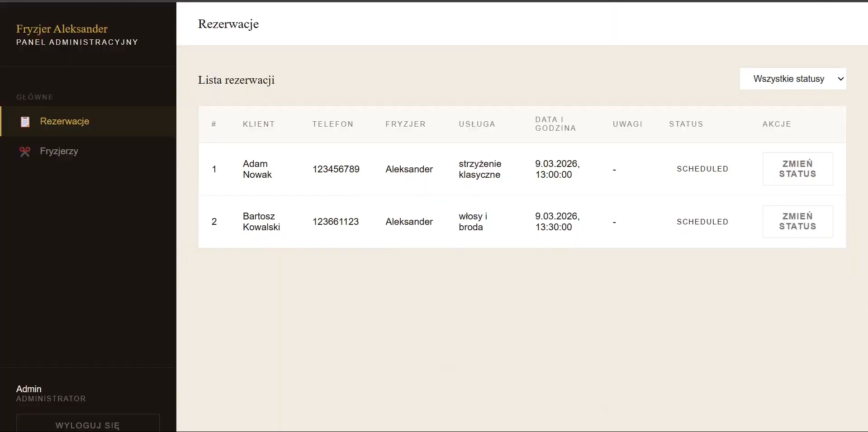Click the Fryzjer Aleksander brand title

(x=62, y=29)
